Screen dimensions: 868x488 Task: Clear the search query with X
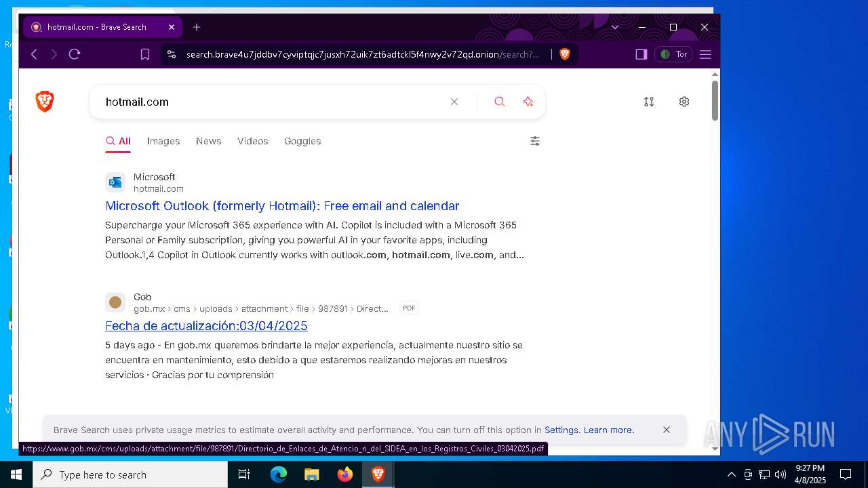point(454,102)
